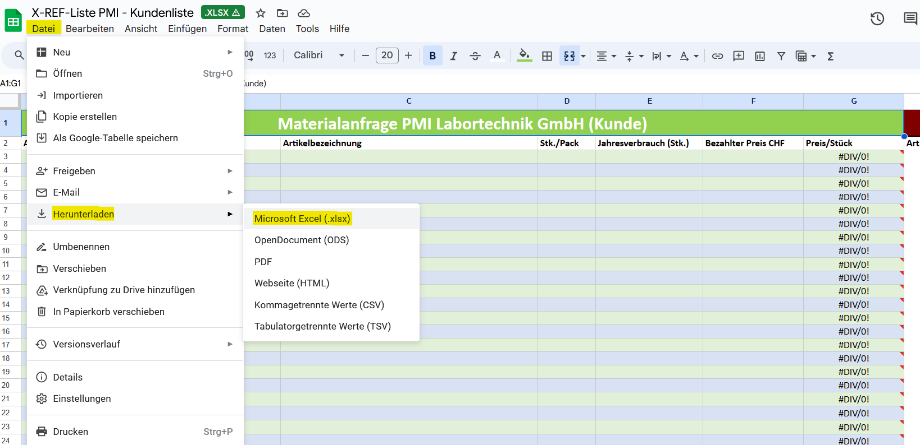Viewport: 920px width, 445px height.
Task: Download as Kommagetrennte Werte (CSV)
Action: tap(331, 305)
